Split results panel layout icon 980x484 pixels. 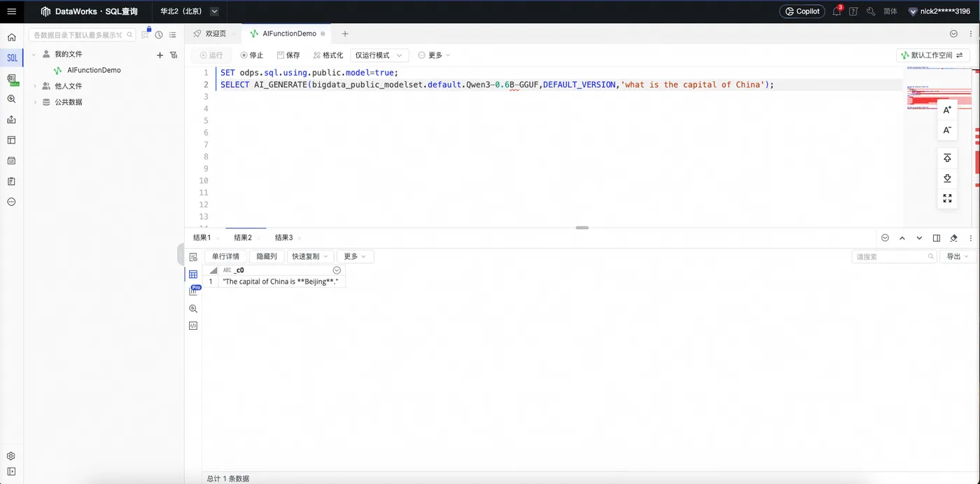pos(937,238)
